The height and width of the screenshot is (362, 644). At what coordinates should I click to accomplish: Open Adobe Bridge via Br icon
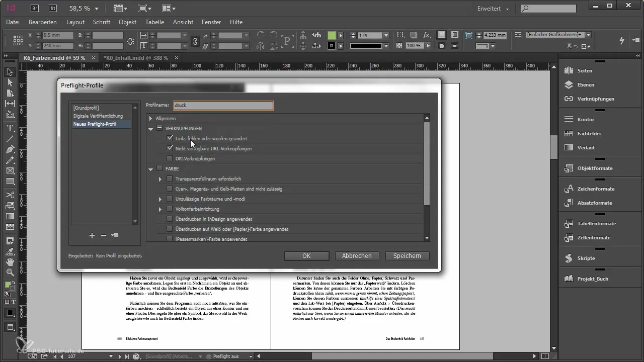tap(34, 9)
